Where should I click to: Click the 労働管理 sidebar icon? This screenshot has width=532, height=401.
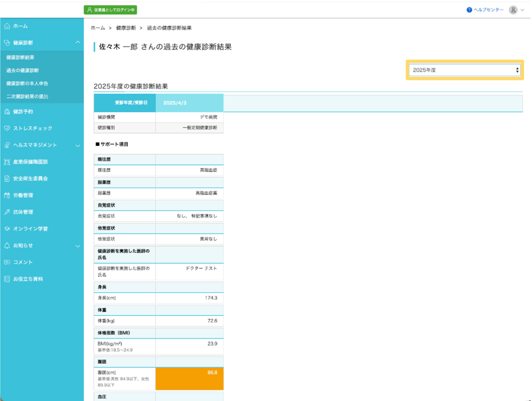[x=7, y=195]
